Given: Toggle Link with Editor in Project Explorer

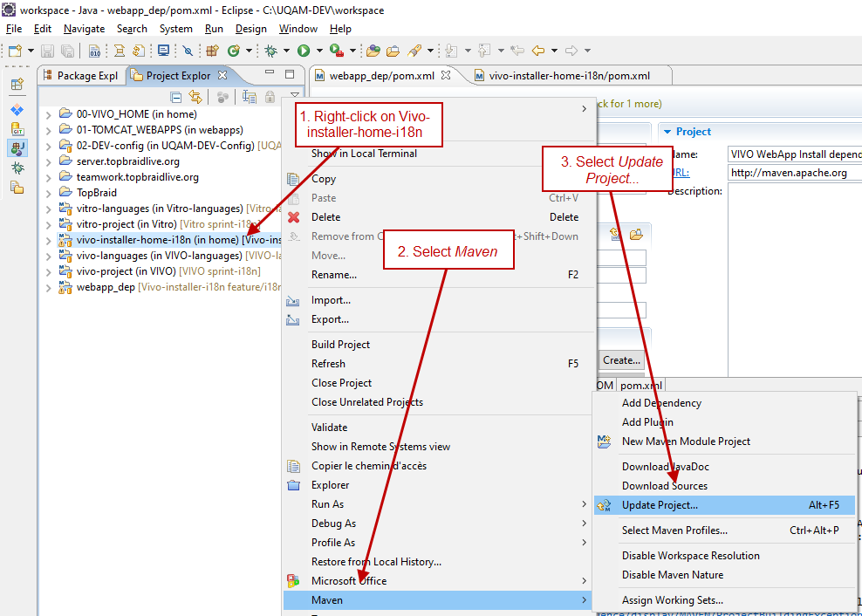Looking at the screenshot, I should [x=195, y=98].
